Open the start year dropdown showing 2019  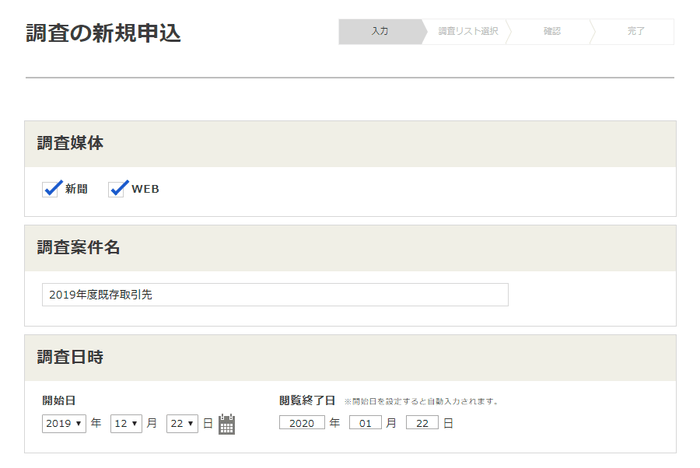[64, 423]
